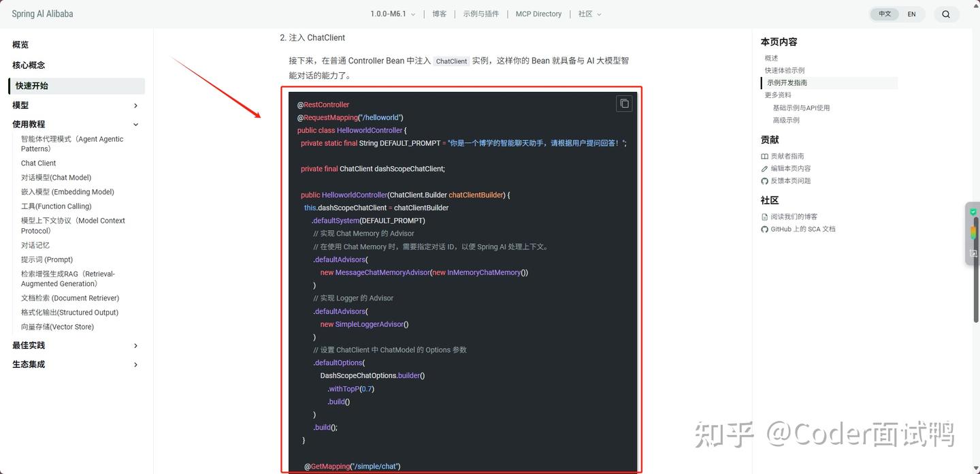The image size is (980, 474).
Task: Expand the 最佳实践 sidebar section
Action: point(75,346)
